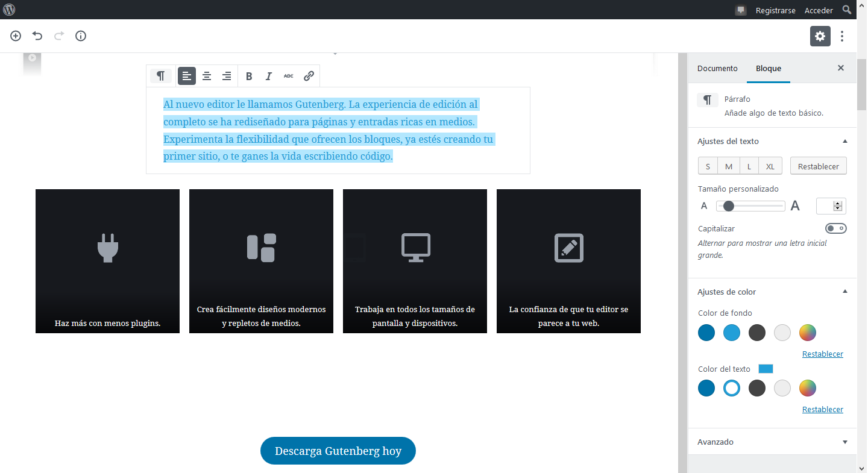The width and height of the screenshot is (868, 473).
Task: Increase custom font size with stepper arrow
Action: pyautogui.click(x=838, y=204)
